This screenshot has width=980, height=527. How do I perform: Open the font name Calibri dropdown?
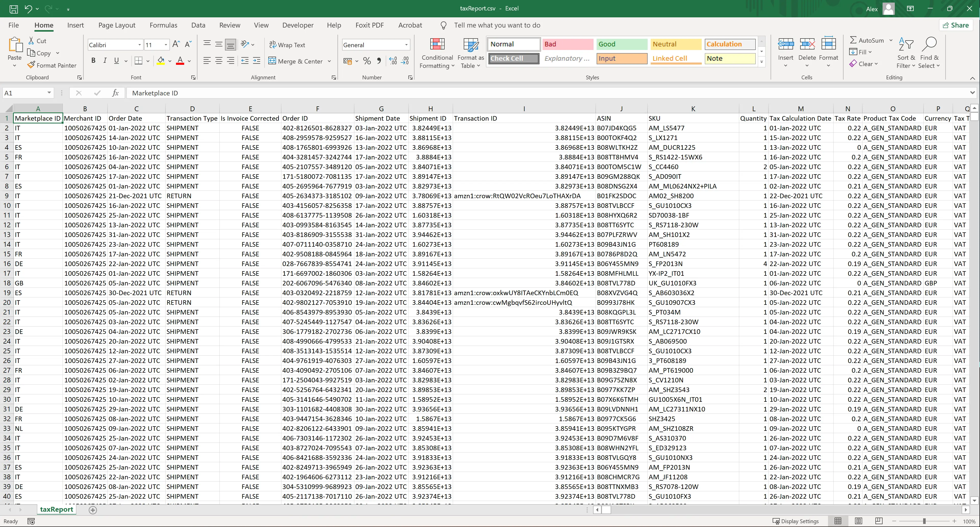pyautogui.click(x=140, y=45)
